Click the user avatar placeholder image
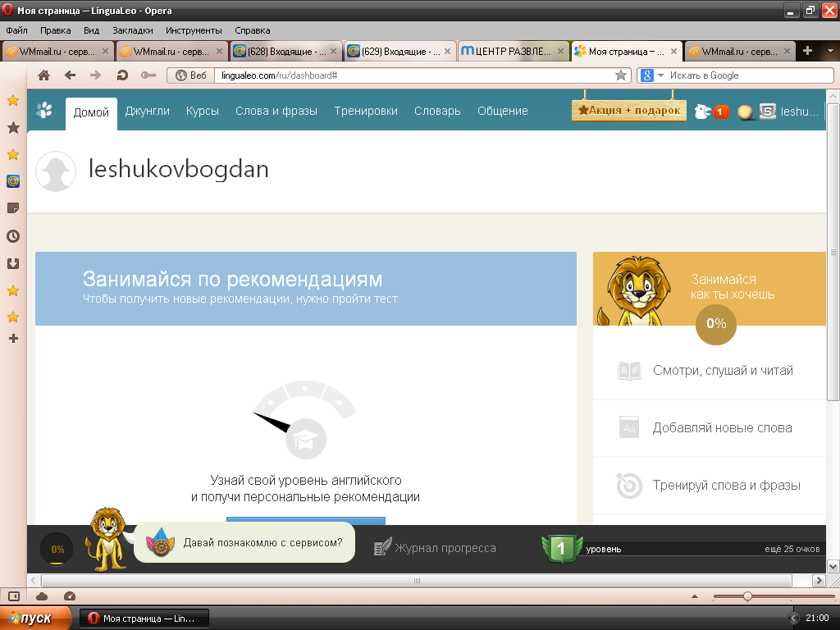Viewport: 840px width, 630px height. coord(56,171)
